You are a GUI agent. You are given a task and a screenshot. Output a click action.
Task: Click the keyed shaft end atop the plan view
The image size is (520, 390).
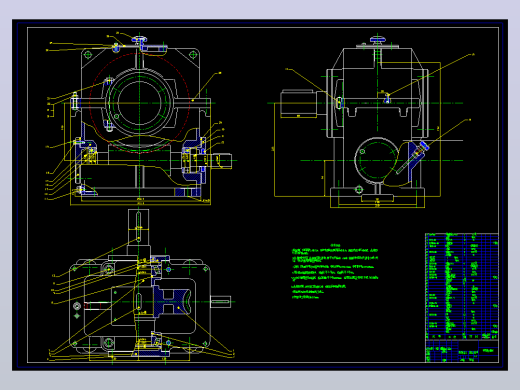coord(138,228)
